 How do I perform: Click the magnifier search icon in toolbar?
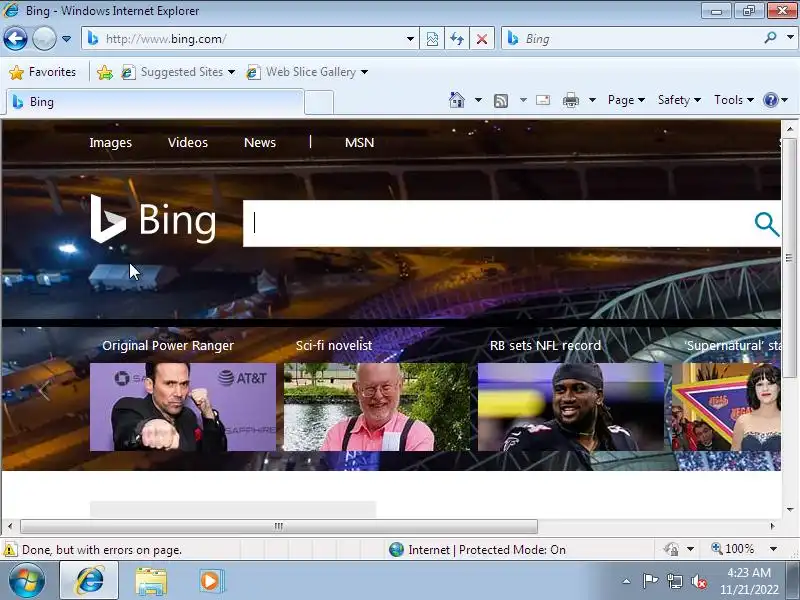[770, 37]
